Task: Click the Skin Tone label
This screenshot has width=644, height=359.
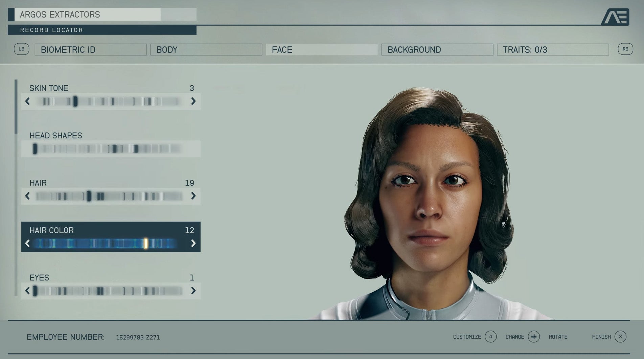Action: tap(49, 88)
